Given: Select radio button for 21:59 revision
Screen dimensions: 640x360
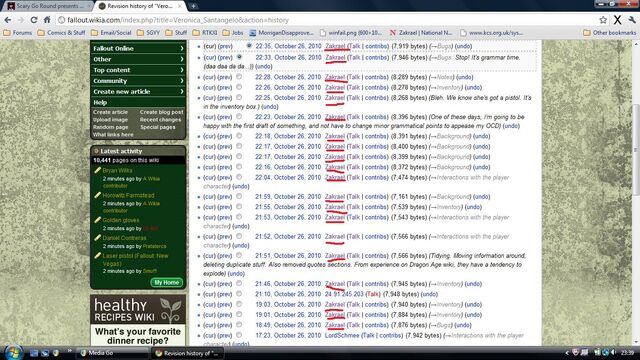Looking at the screenshot, I should (x=239, y=196).
